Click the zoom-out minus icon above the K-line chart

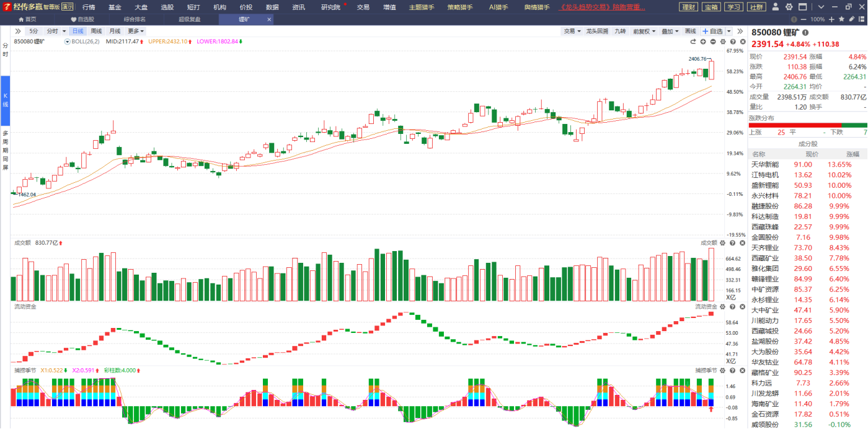pos(713,42)
